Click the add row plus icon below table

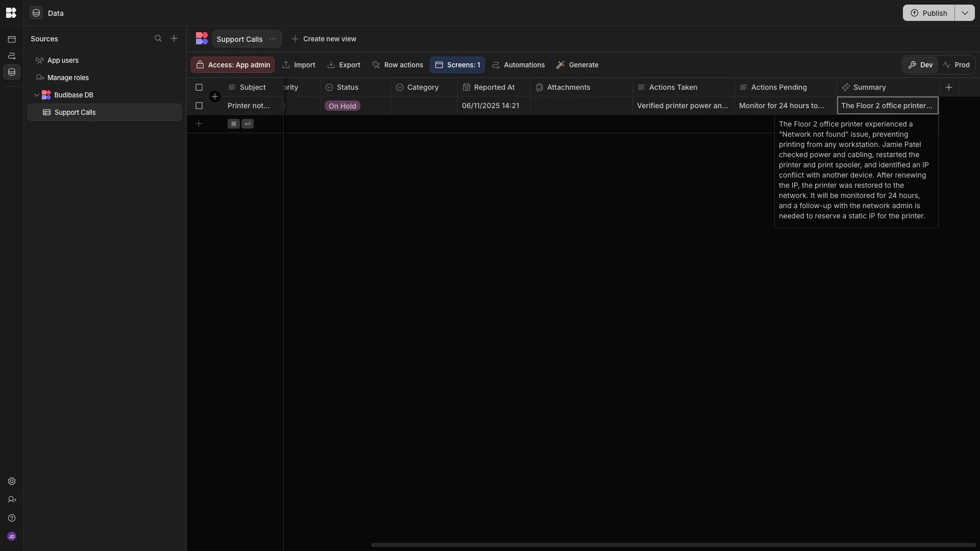pyautogui.click(x=199, y=123)
